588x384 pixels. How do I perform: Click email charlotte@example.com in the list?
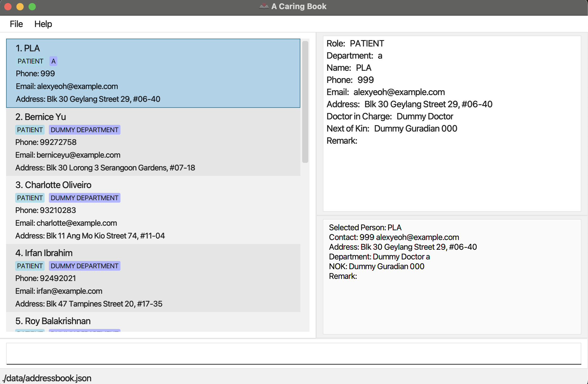point(66,223)
